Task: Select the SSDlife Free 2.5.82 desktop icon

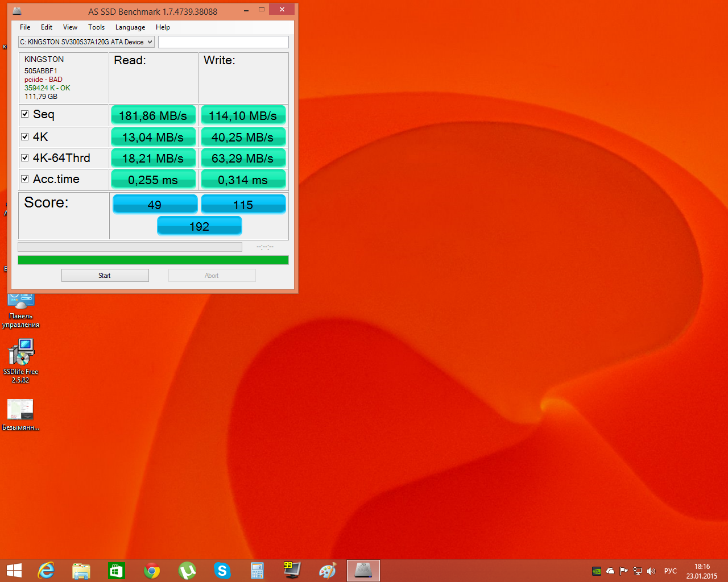Action: click(x=21, y=361)
